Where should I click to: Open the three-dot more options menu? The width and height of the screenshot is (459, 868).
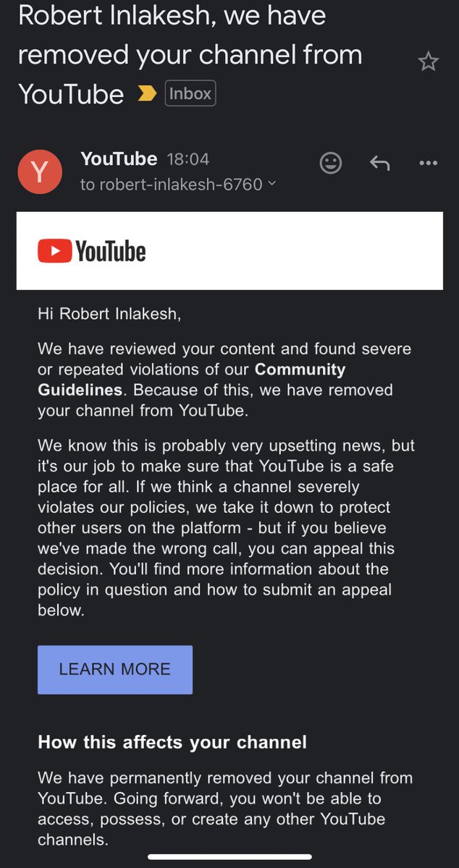[x=429, y=163]
